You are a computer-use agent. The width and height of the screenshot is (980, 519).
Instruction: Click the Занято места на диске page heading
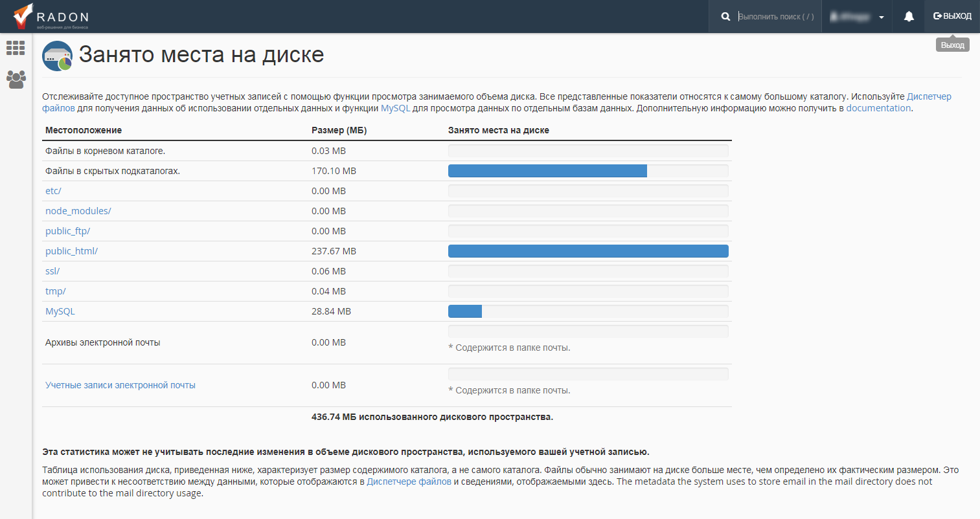point(201,54)
